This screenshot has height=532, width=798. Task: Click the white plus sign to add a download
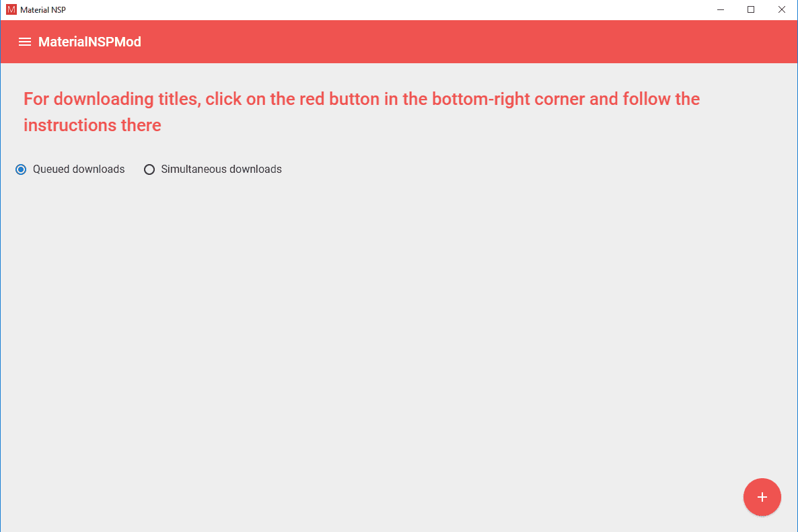[x=762, y=497]
